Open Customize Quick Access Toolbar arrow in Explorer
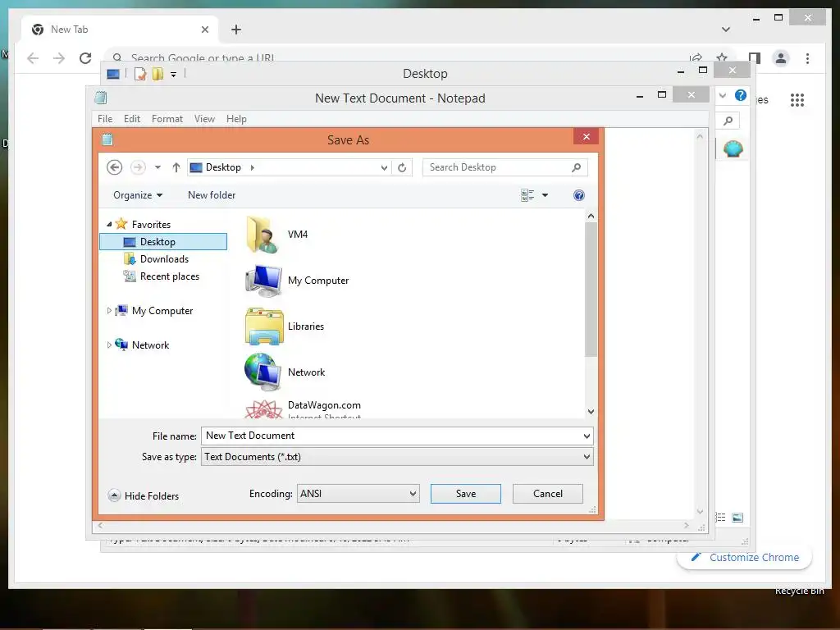840x630 pixels. click(174, 74)
